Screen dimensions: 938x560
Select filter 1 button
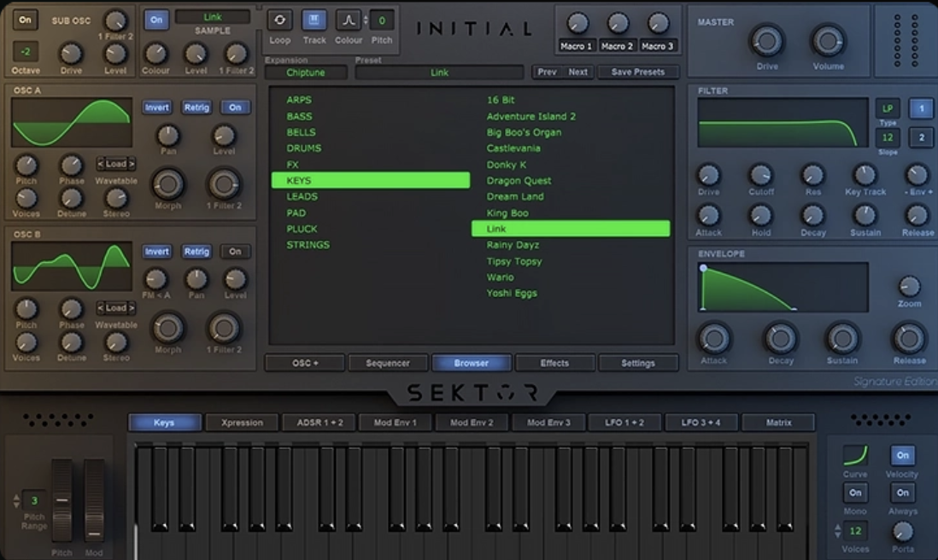point(921,108)
